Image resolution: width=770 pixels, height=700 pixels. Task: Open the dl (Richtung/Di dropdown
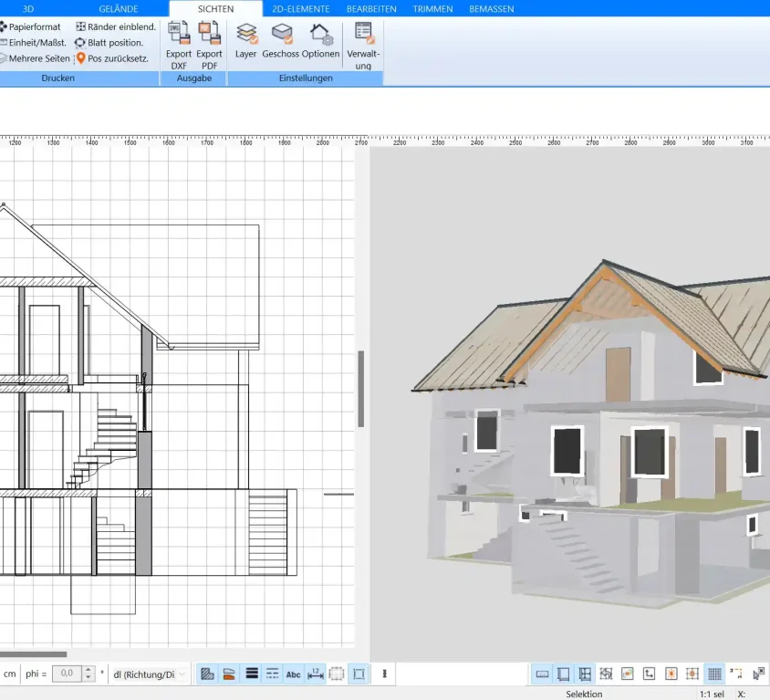click(150, 674)
